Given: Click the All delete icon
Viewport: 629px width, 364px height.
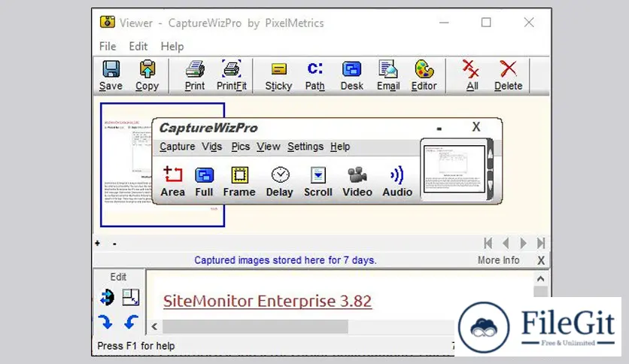Looking at the screenshot, I should 471,76.
